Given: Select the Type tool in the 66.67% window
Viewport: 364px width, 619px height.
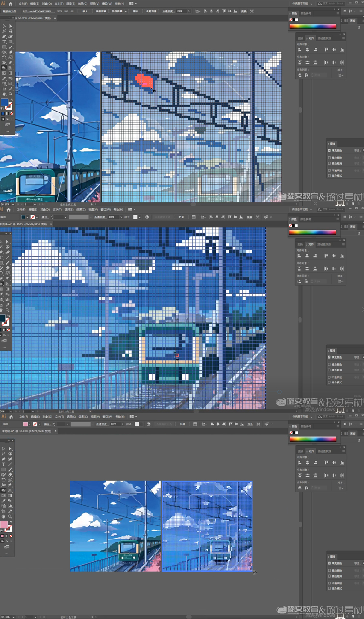Looking at the screenshot, I should [x=4, y=41].
